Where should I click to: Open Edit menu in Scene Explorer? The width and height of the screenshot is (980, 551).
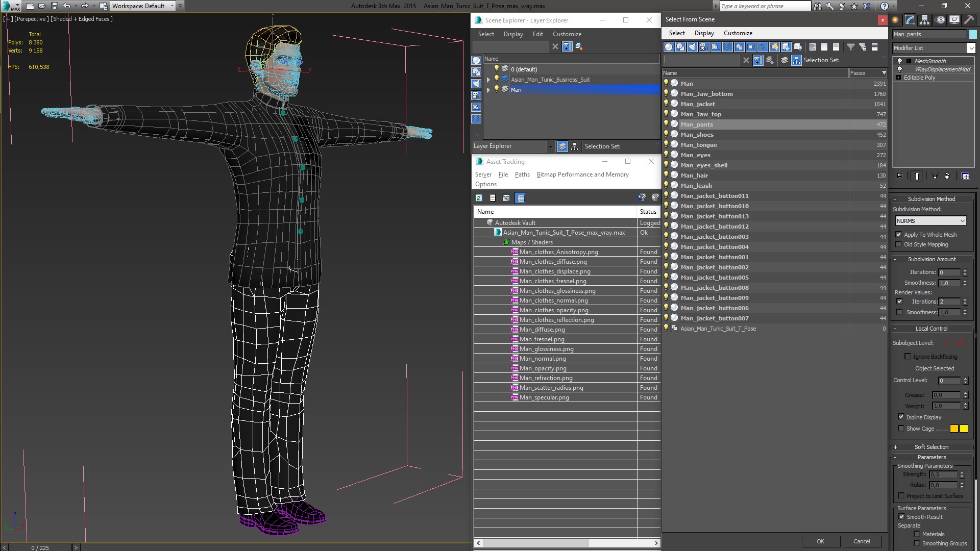click(x=537, y=34)
